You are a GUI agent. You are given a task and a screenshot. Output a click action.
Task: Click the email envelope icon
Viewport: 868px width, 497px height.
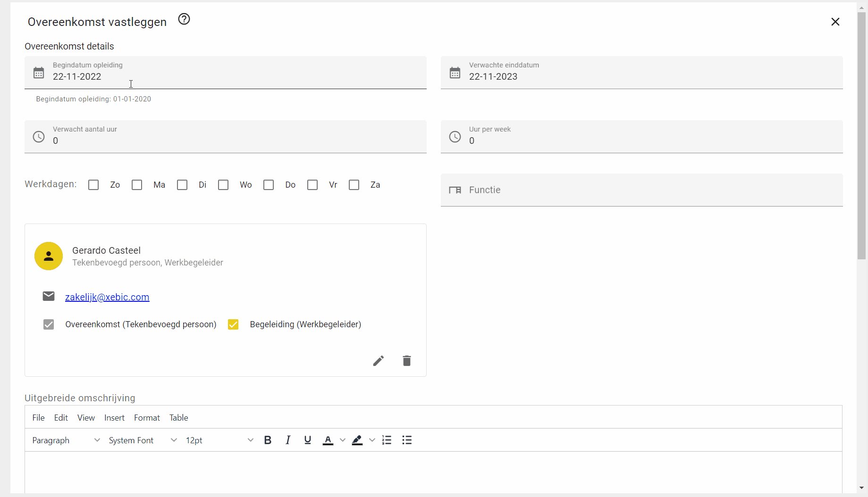coord(48,296)
